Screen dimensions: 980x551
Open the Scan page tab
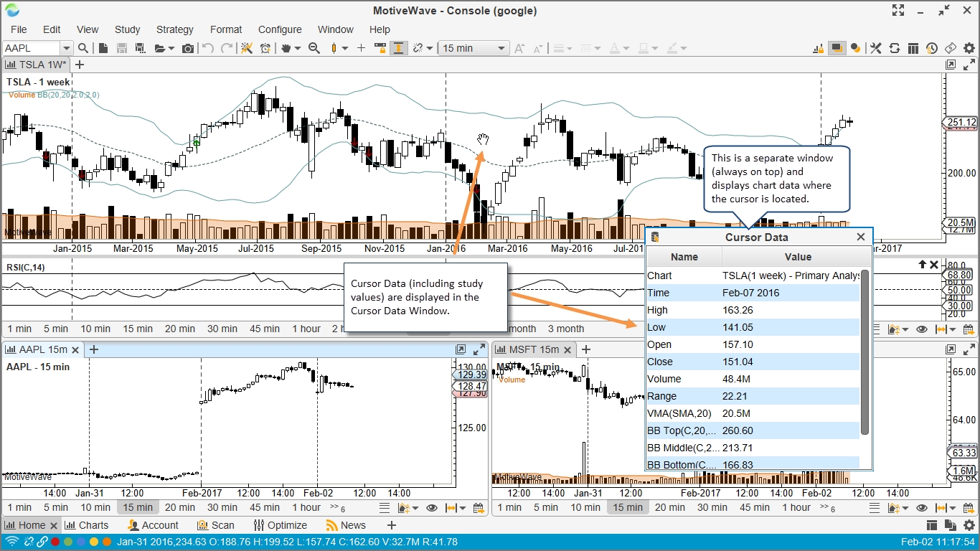point(215,525)
